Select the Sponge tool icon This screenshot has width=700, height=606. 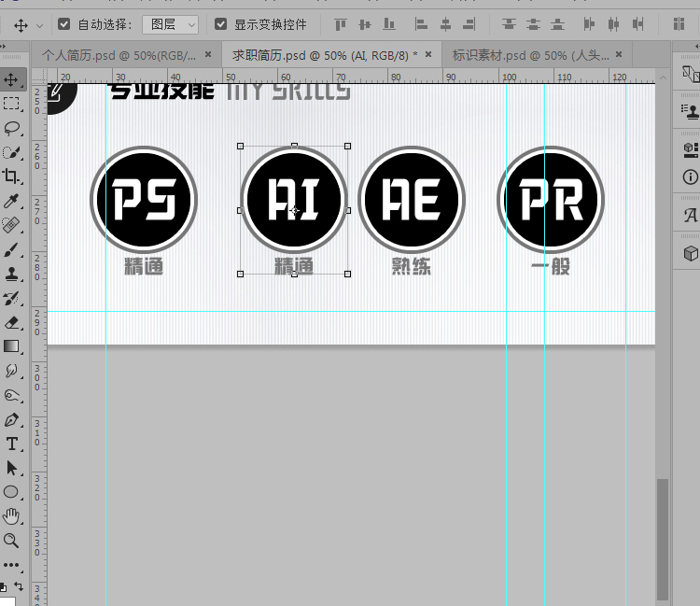11,395
